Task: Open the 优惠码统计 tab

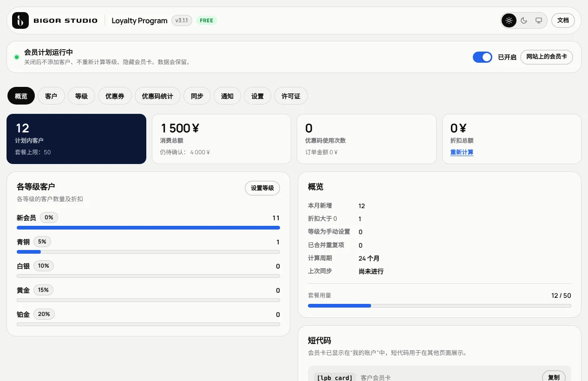Action: click(157, 96)
